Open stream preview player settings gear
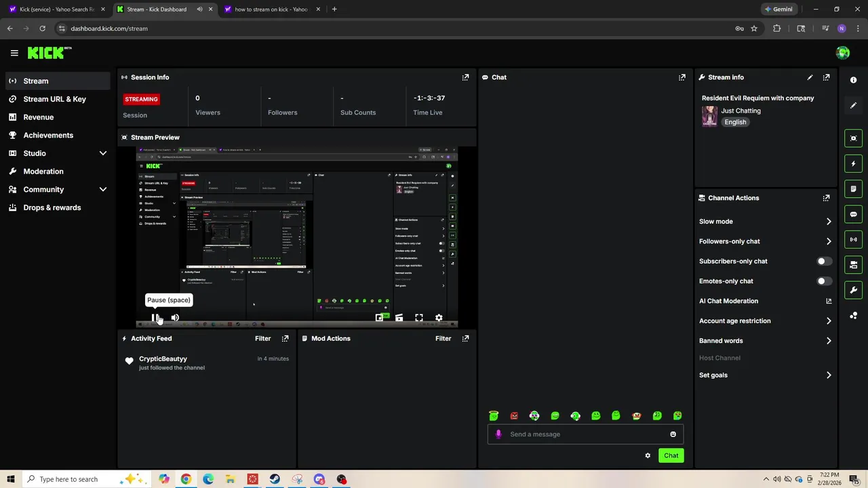Image resolution: width=868 pixels, height=488 pixels. click(439, 317)
